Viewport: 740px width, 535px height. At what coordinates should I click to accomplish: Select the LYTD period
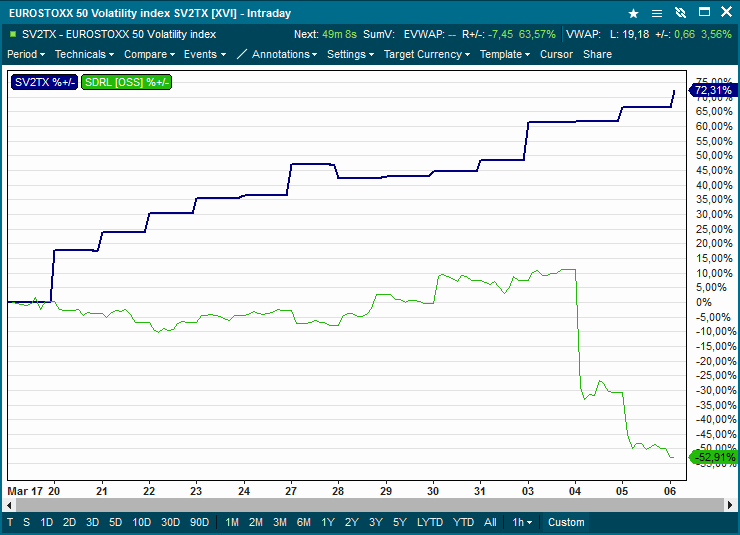pos(430,522)
